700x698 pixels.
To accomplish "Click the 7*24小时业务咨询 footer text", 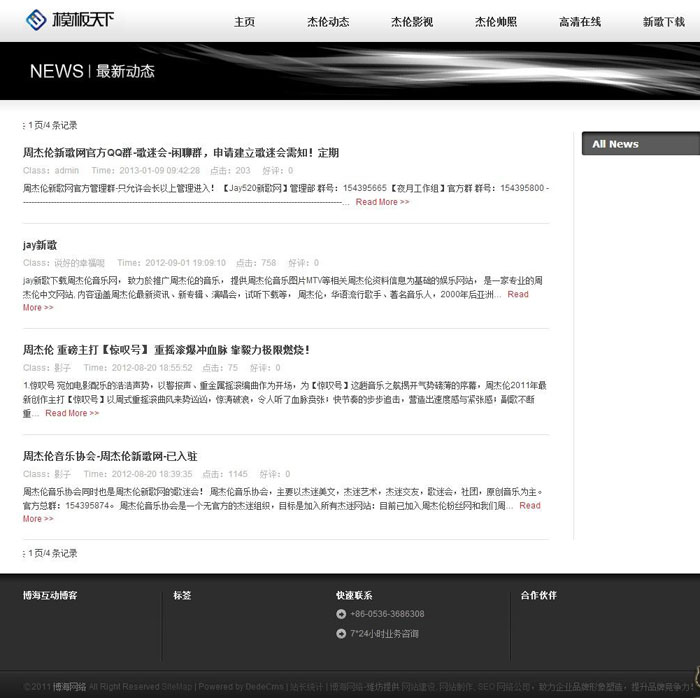I will pos(384,634).
